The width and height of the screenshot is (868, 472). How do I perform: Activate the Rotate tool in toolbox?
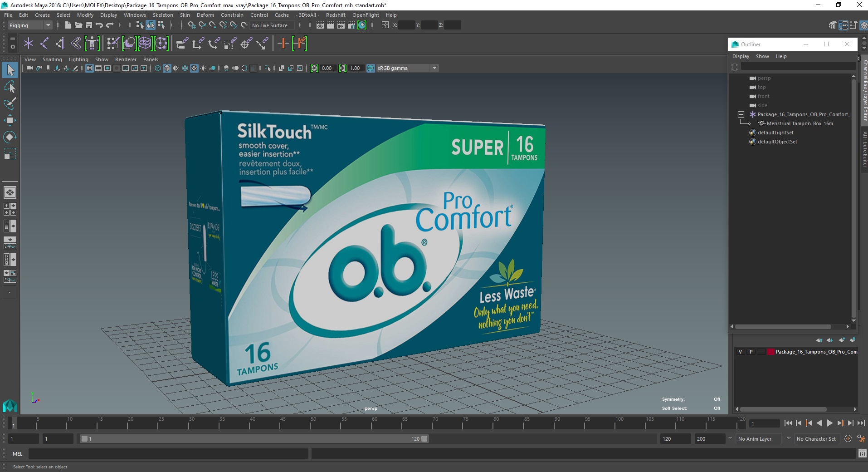pos(10,137)
